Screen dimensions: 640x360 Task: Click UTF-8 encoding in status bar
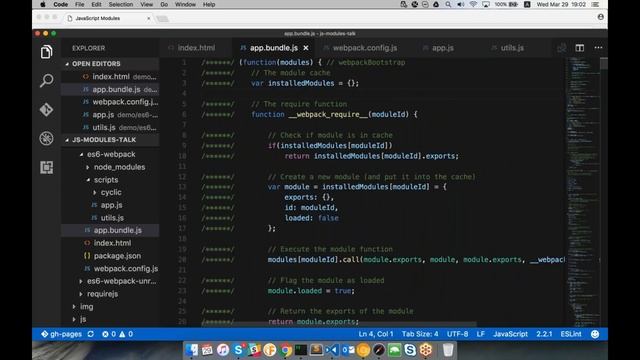[x=457, y=334]
